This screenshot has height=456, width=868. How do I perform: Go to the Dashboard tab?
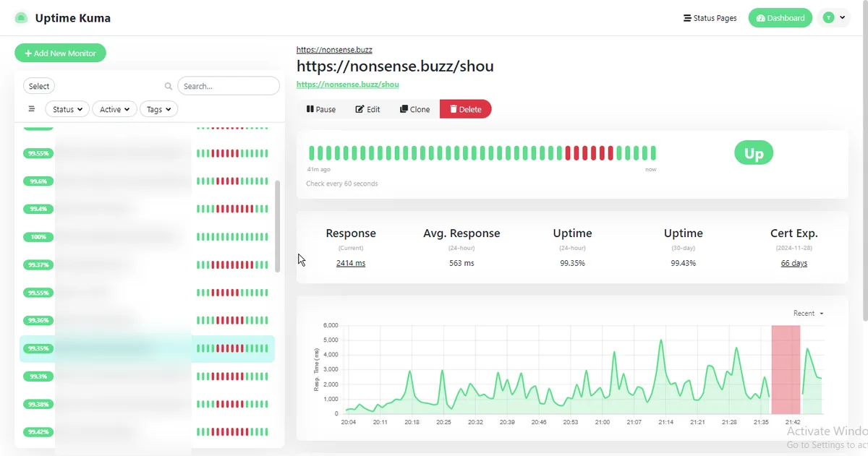780,18
